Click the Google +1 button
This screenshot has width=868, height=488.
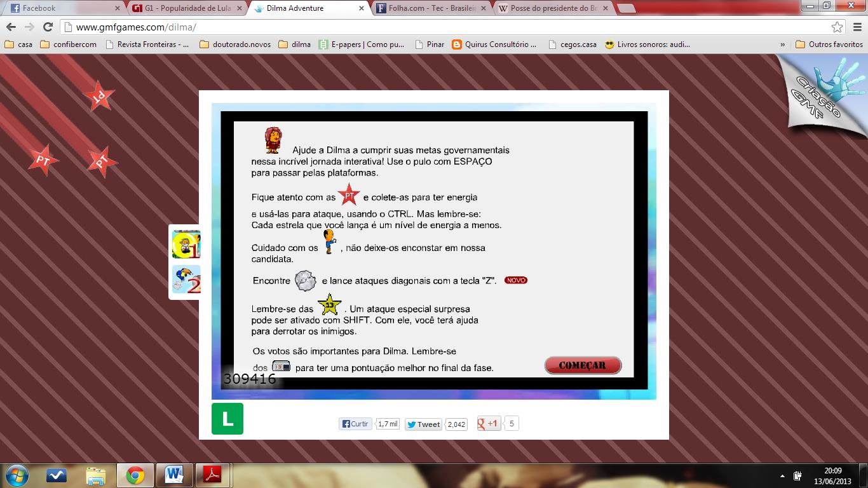coord(489,424)
